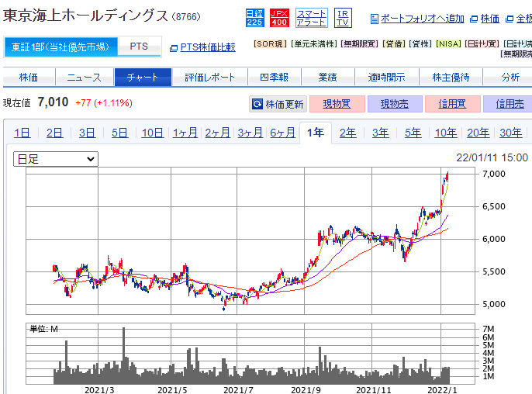Viewport: 532px width, 394px height.
Task: Show the 5年 chart period
Action: 413,133
